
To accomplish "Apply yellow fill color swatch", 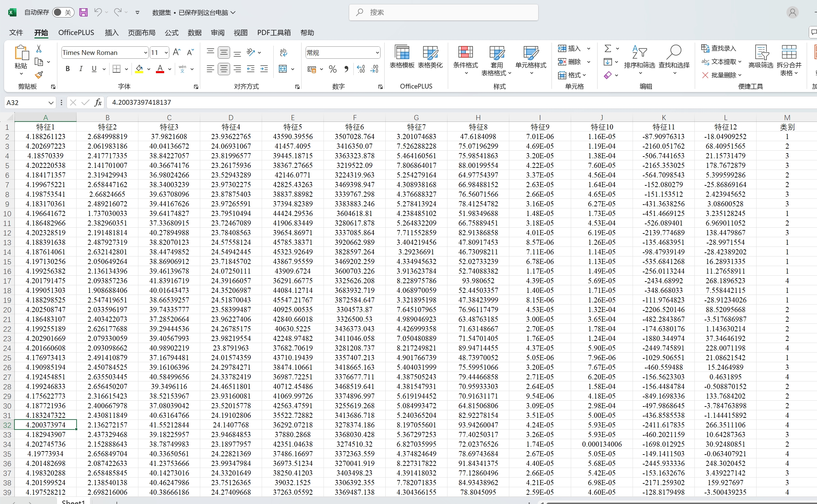I will click(x=139, y=69).
